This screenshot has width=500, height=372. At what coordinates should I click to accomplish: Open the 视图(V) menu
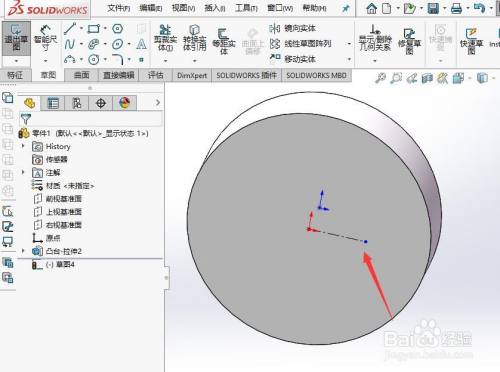pyautogui.click(x=183, y=8)
